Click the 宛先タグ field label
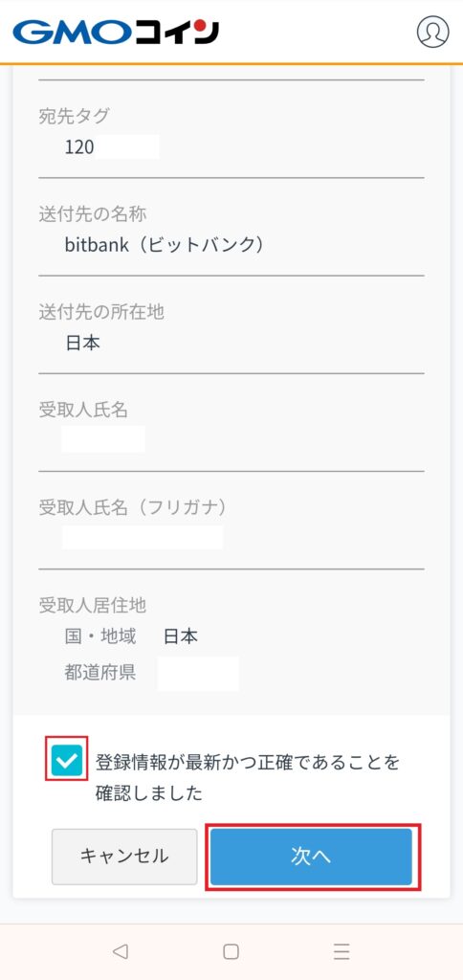Screen dimensions: 463x980 (74, 116)
